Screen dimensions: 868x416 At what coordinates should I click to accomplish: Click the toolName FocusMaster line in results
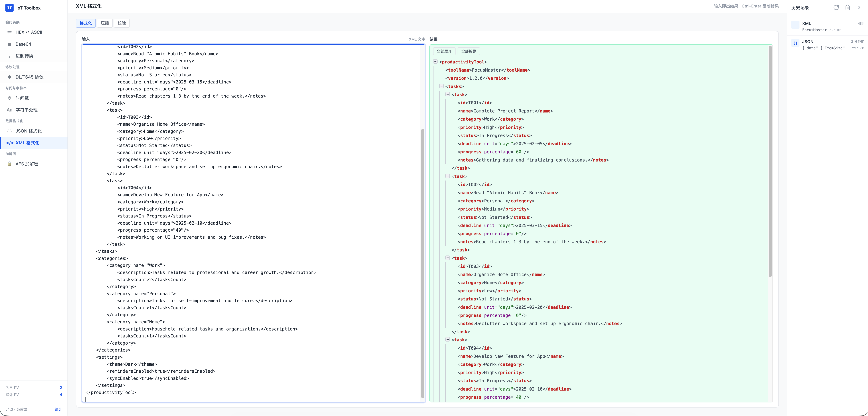coord(488,70)
